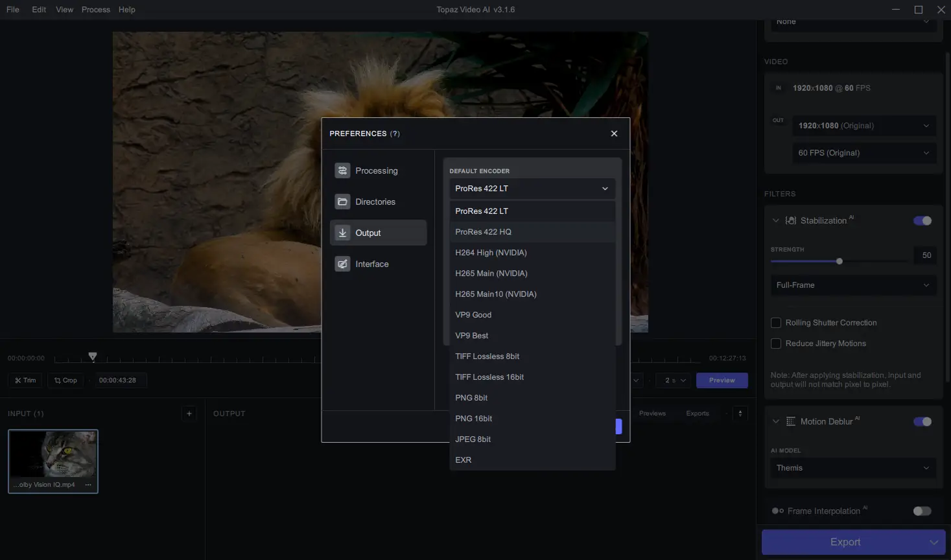Select TIFF Lossless 16bit option
Viewport: 951px width, 560px height.
coord(532,377)
